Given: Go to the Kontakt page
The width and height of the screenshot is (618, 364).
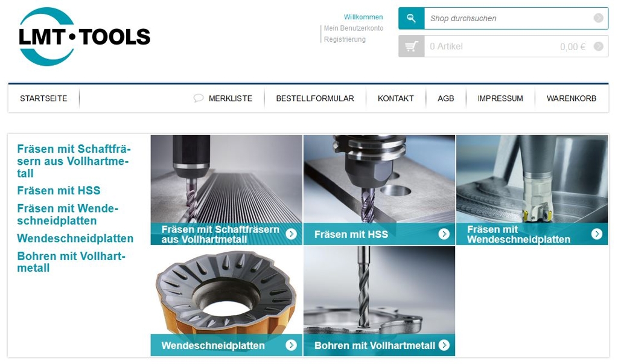Looking at the screenshot, I should pos(396,98).
